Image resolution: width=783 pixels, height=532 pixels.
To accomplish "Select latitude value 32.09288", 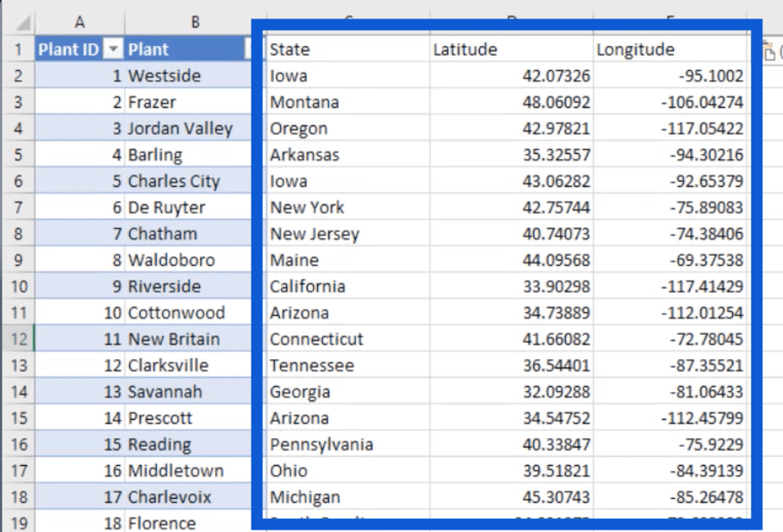I will [511, 391].
